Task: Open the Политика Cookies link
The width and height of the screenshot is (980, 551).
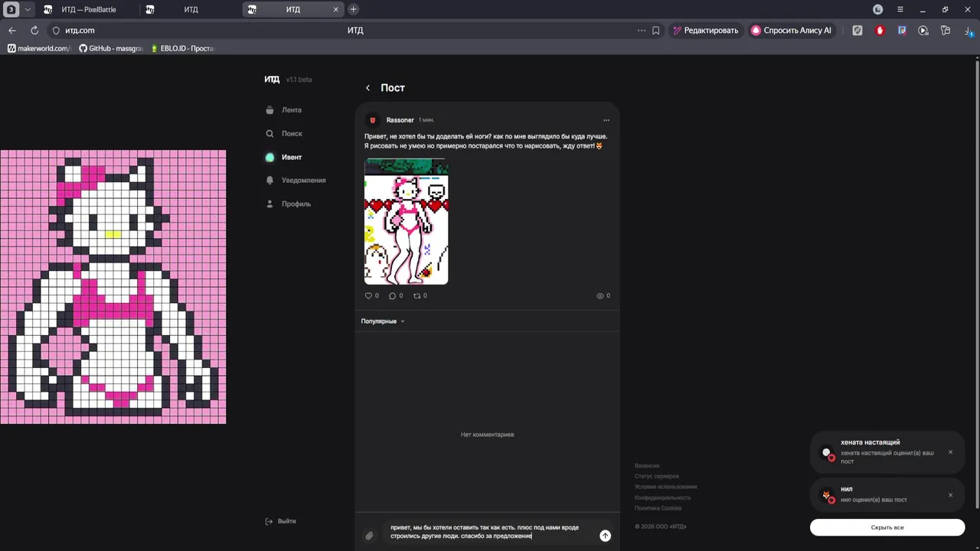Action: coord(658,508)
